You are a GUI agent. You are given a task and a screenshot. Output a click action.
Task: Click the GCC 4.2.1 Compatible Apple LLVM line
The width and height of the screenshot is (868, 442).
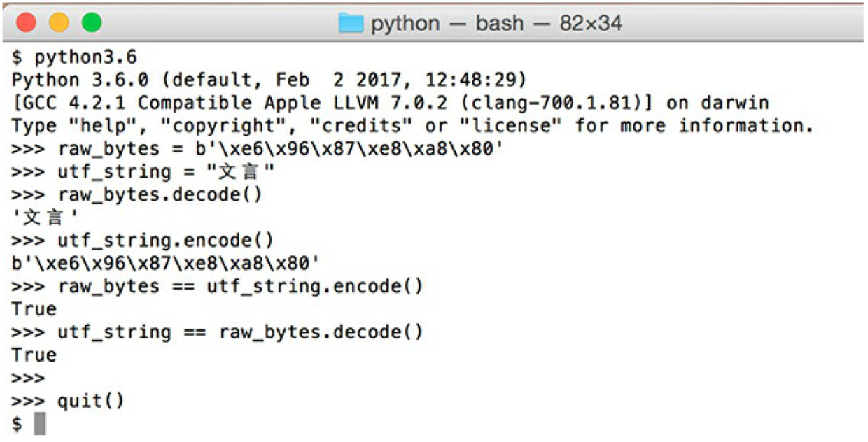(390, 104)
